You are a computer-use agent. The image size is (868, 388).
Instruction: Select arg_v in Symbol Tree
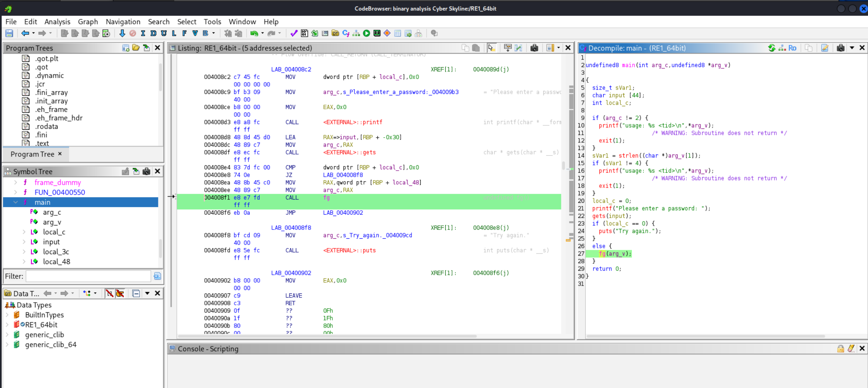52,222
